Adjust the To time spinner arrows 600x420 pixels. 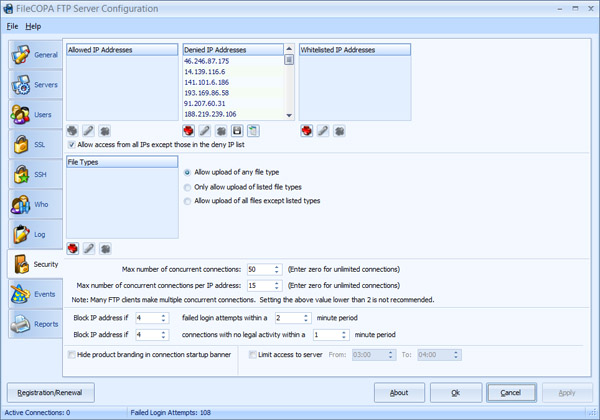point(456,355)
